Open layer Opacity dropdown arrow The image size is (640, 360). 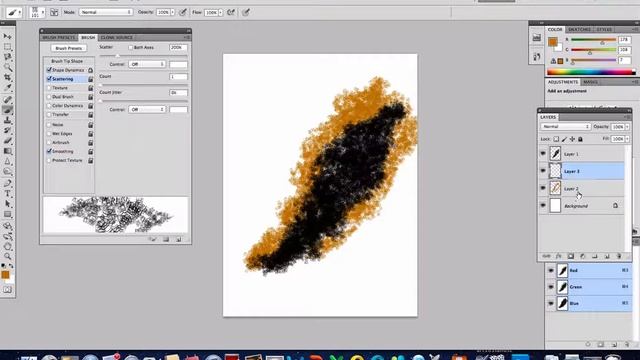[x=627, y=127]
